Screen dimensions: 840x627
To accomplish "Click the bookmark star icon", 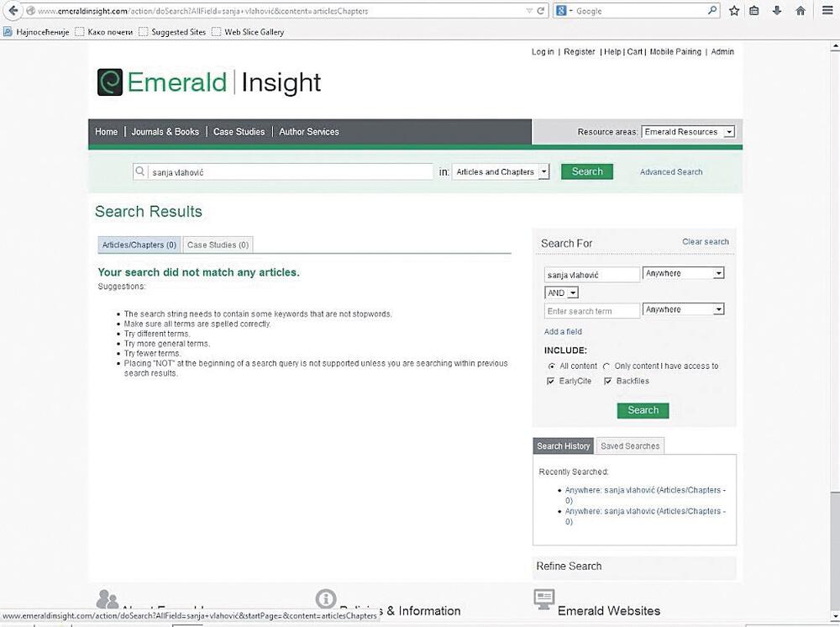I will pyautogui.click(x=734, y=11).
